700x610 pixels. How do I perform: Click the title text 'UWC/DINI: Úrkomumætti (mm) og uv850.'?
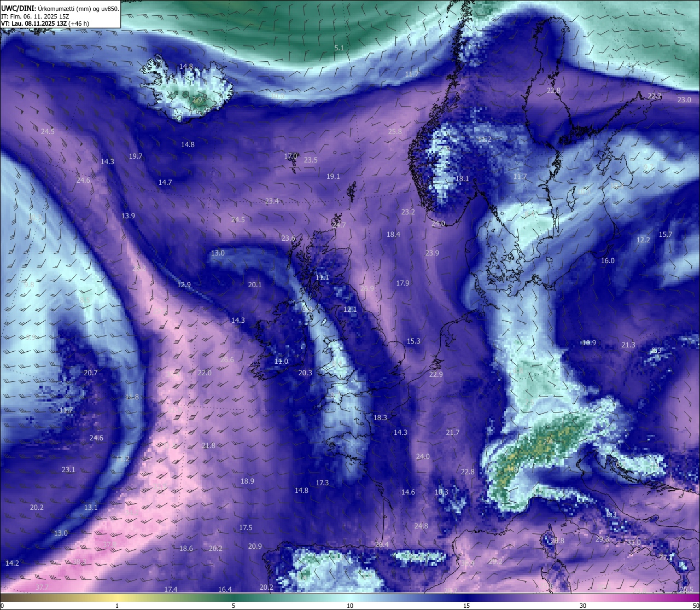60,9
